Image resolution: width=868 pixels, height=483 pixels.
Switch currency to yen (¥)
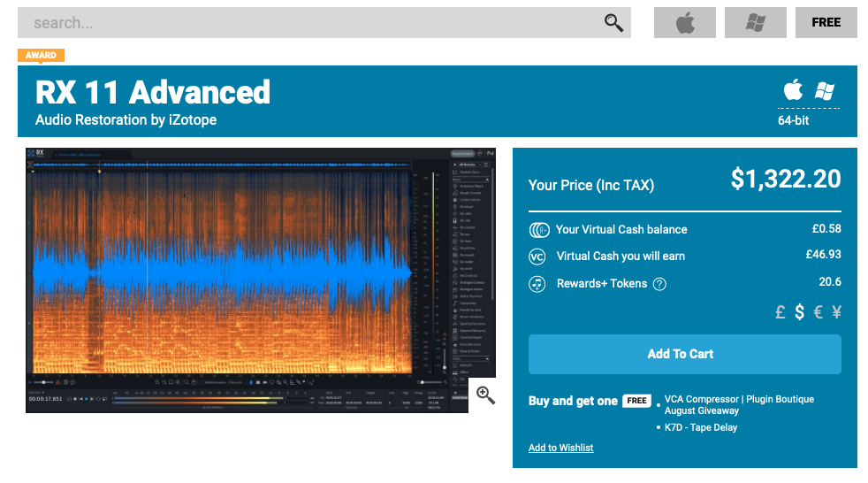coord(836,312)
